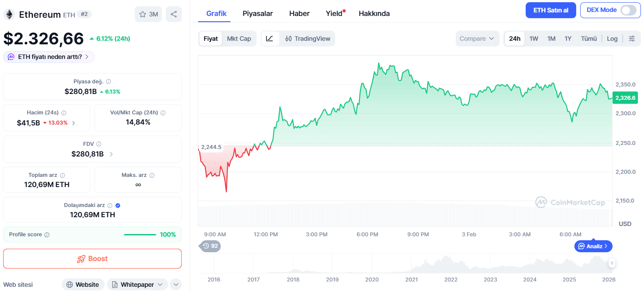
Task: Open the Haber tab
Action: click(299, 13)
